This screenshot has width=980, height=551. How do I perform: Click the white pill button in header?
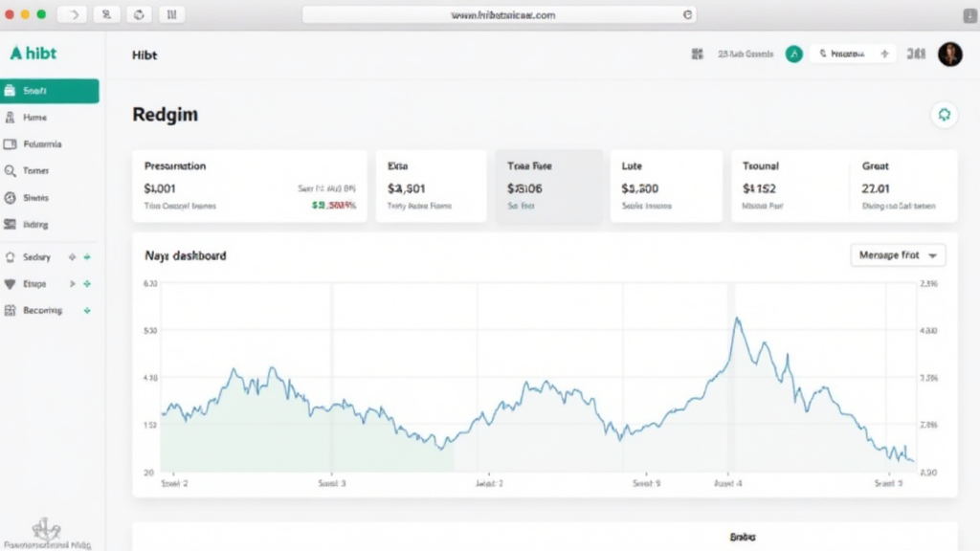click(853, 55)
